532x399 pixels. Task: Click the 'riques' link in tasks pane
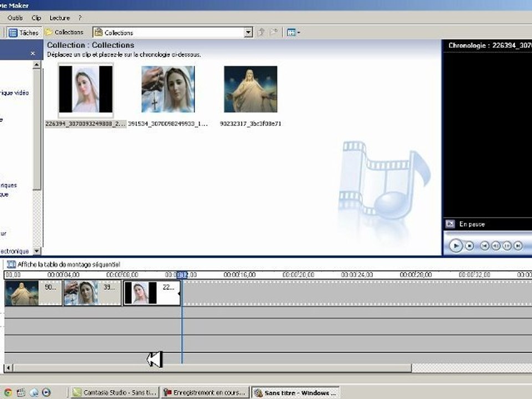click(8, 185)
